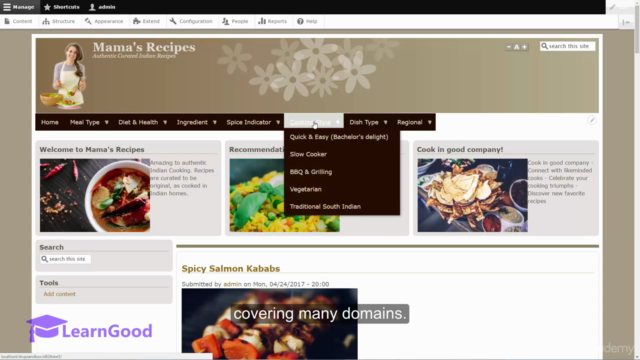
Task: Open the Spice Indicator menu
Action: [249, 122]
